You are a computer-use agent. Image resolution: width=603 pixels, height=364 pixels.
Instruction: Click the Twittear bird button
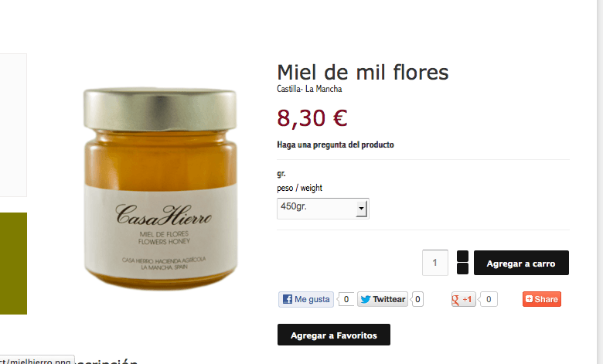point(383,299)
